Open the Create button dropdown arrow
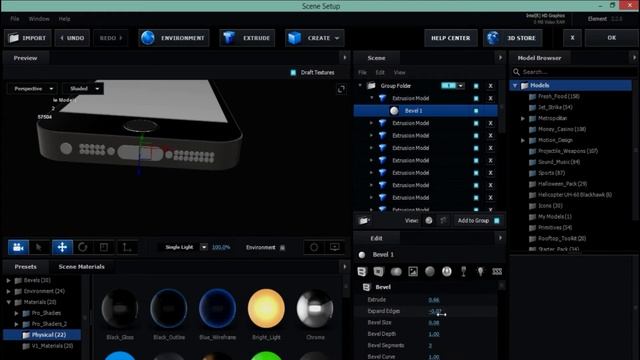Screen dimensions: 640x360 click(337, 38)
